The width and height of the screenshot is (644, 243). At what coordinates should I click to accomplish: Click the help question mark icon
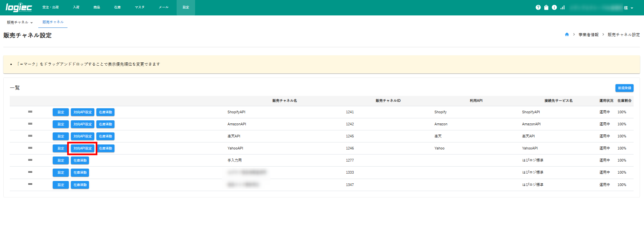[x=538, y=7]
